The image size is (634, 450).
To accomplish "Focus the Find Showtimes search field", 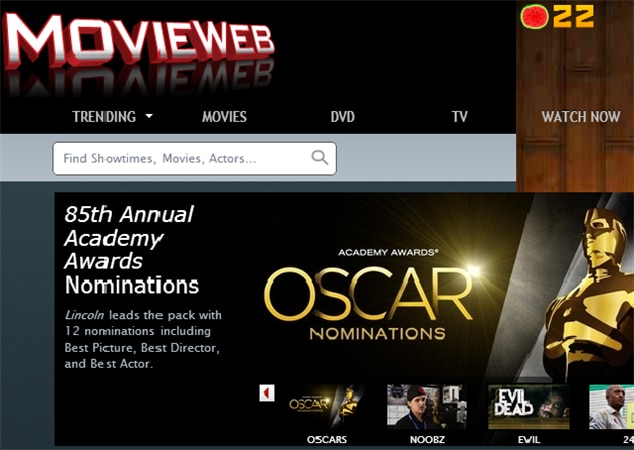I will [x=194, y=158].
